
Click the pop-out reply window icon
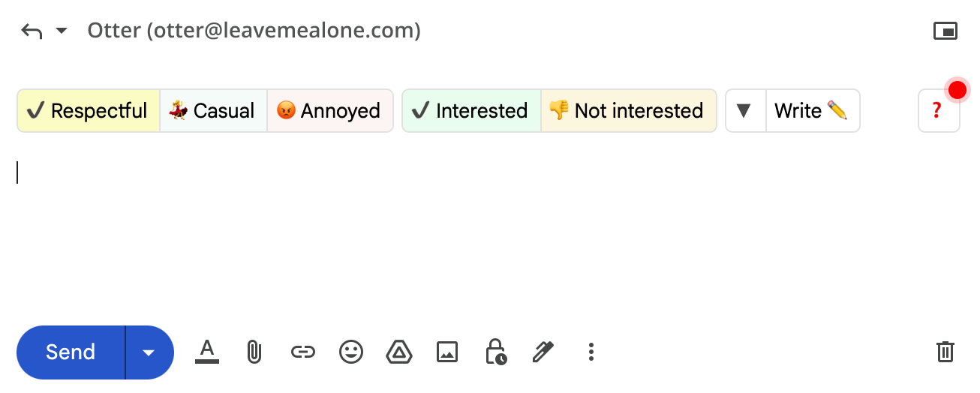coord(945,31)
